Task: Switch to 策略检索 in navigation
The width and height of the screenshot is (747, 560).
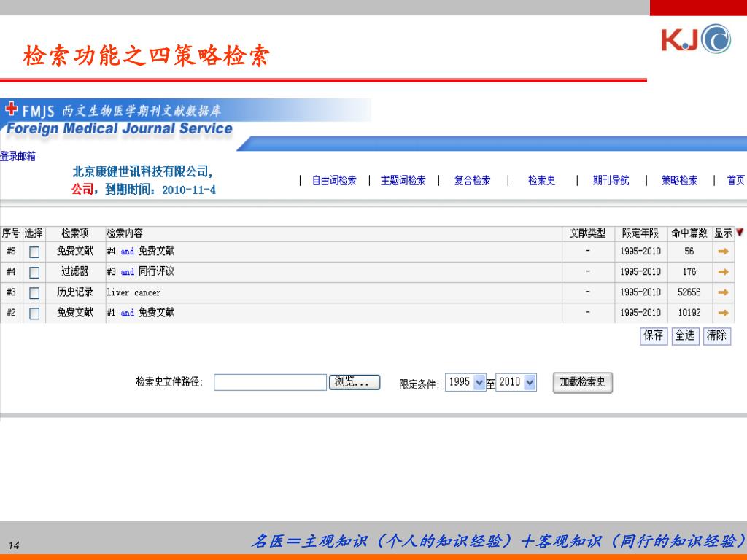Action: click(x=679, y=181)
